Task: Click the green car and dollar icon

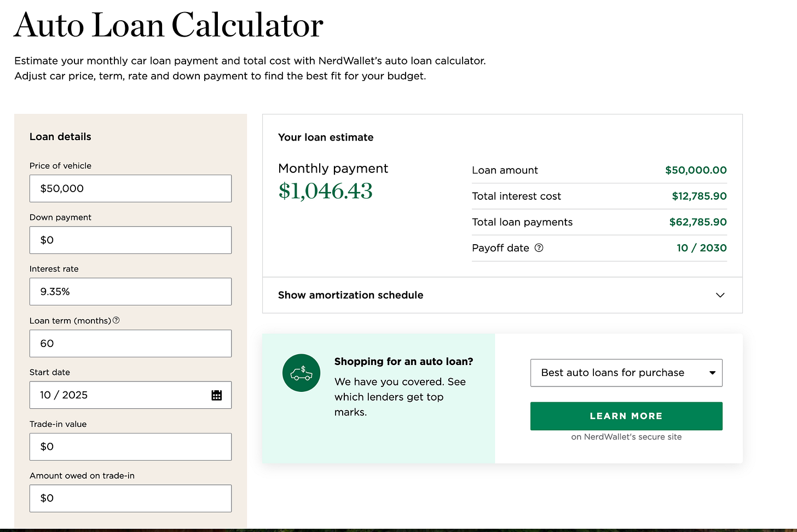Action: (301, 373)
